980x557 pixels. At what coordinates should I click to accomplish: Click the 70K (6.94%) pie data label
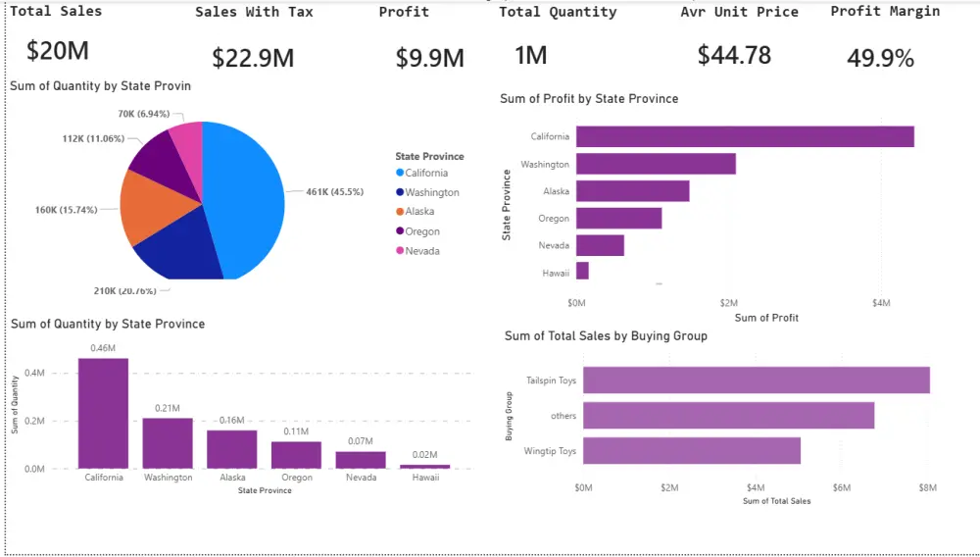coord(144,114)
